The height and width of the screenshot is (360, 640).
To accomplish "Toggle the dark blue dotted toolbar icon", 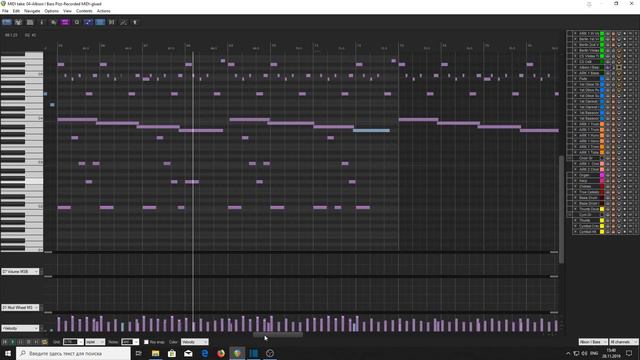I will coord(88,22).
